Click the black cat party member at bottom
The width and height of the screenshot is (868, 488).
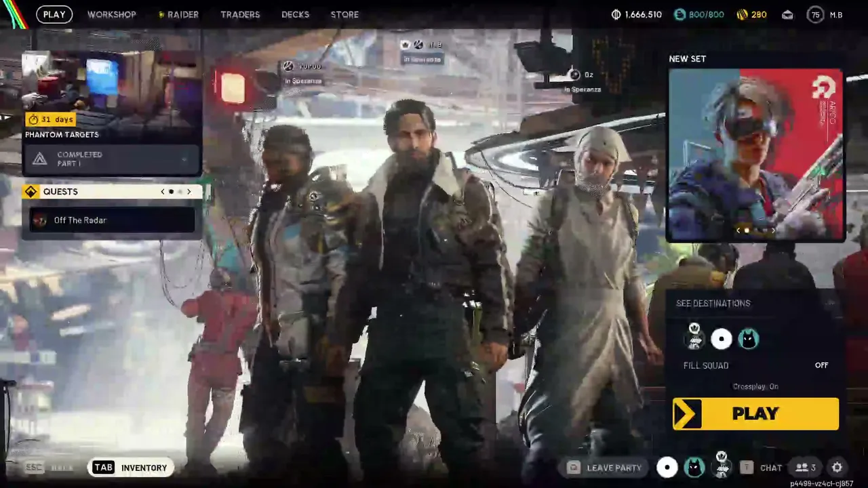(x=694, y=467)
